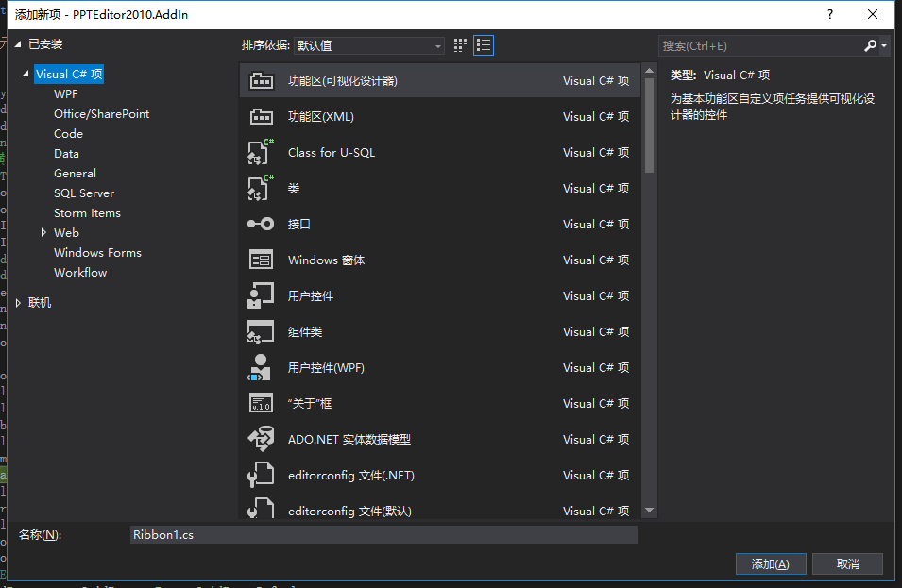Viewport: 902px width, 588px height.
Task: Switch to the Windows Forms category
Action: [x=97, y=252]
